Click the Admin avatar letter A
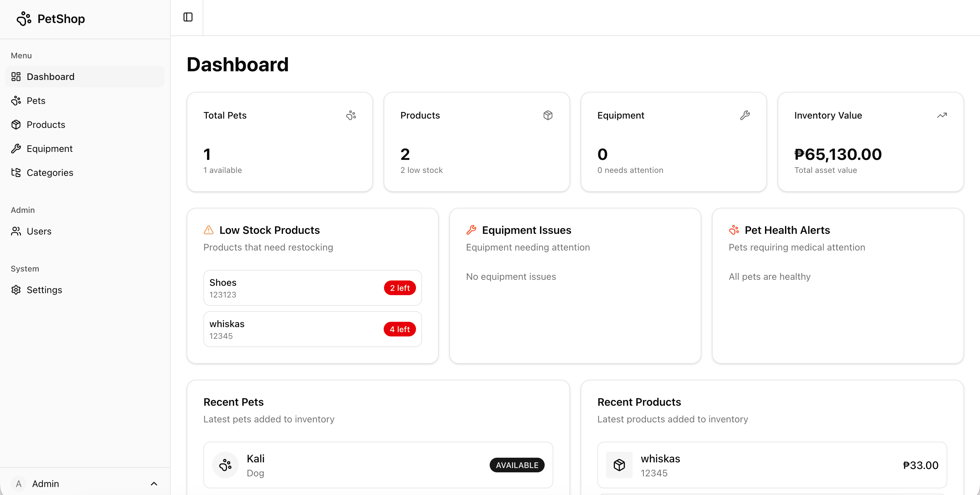Image resolution: width=980 pixels, height=495 pixels. [x=18, y=484]
